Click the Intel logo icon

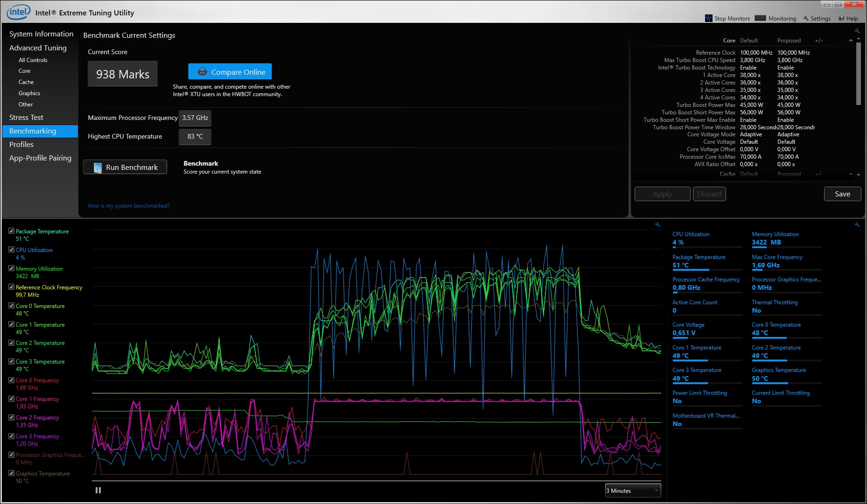[x=19, y=12]
